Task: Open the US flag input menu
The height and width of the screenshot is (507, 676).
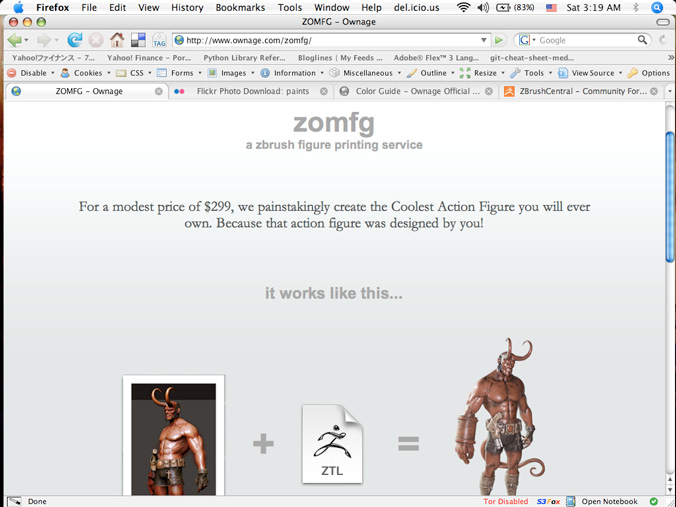Action: [551, 8]
